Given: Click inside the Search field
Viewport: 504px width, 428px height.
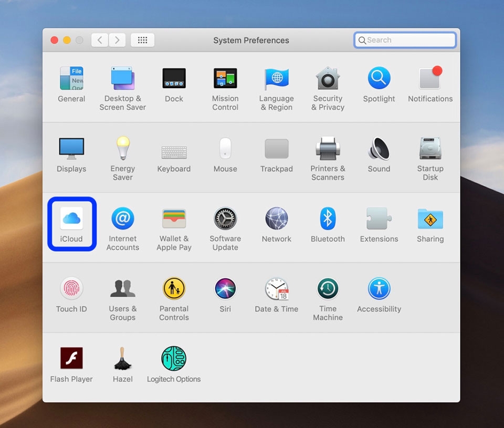Looking at the screenshot, I should pos(404,40).
